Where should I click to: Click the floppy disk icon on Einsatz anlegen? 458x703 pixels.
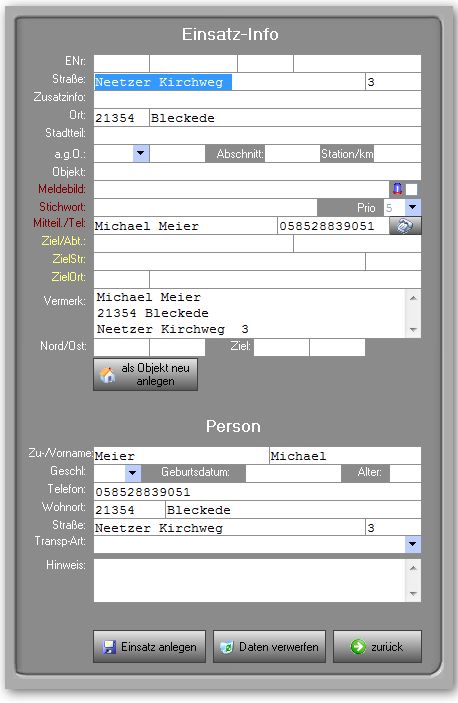coord(109,647)
